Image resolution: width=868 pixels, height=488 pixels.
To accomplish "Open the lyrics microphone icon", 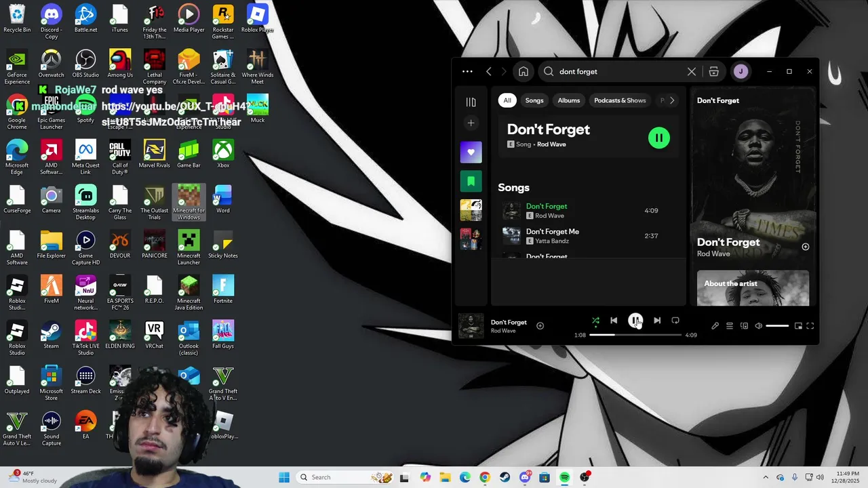I will pos(715,326).
